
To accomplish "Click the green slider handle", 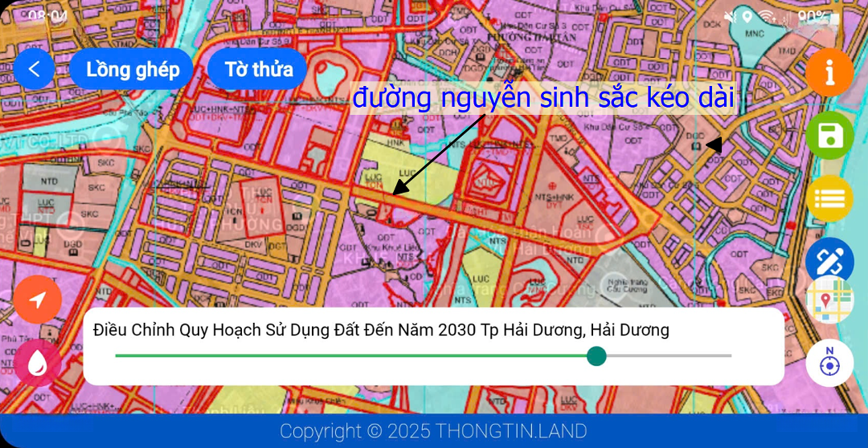I will click(x=596, y=356).
